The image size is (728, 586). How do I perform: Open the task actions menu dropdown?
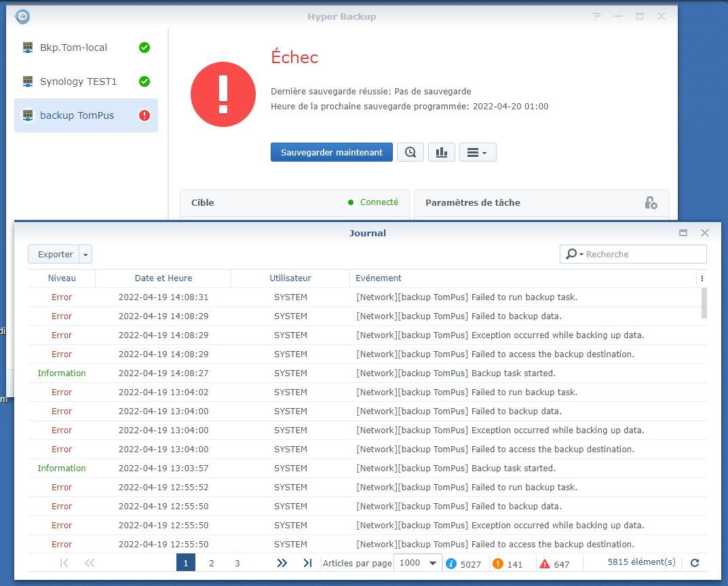click(478, 153)
